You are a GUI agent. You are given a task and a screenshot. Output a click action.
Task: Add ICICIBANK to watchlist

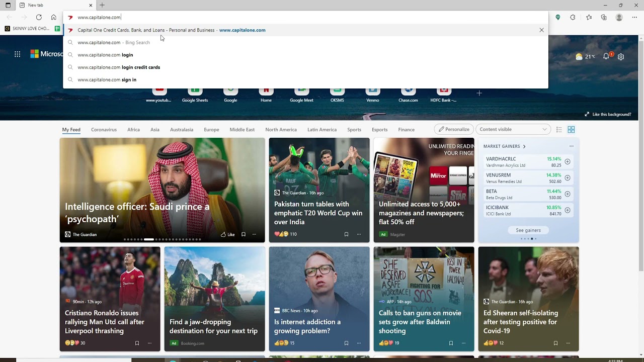pyautogui.click(x=568, y=210)
